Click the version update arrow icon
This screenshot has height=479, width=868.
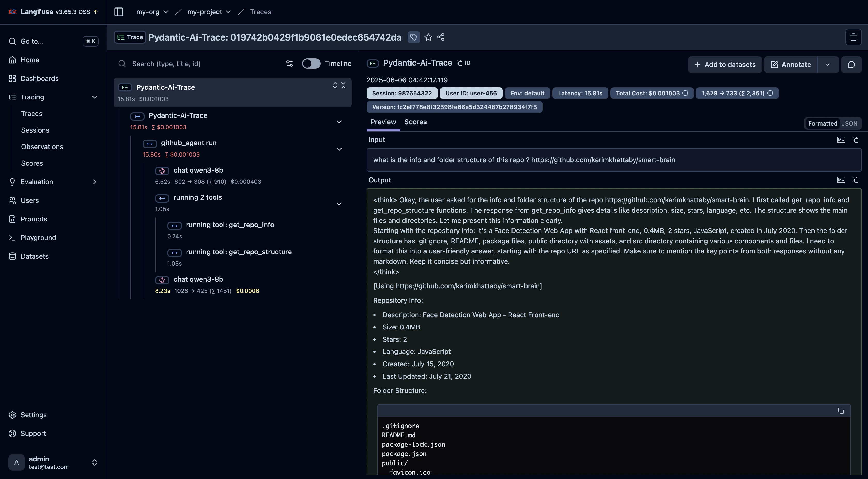coord(96,12)
